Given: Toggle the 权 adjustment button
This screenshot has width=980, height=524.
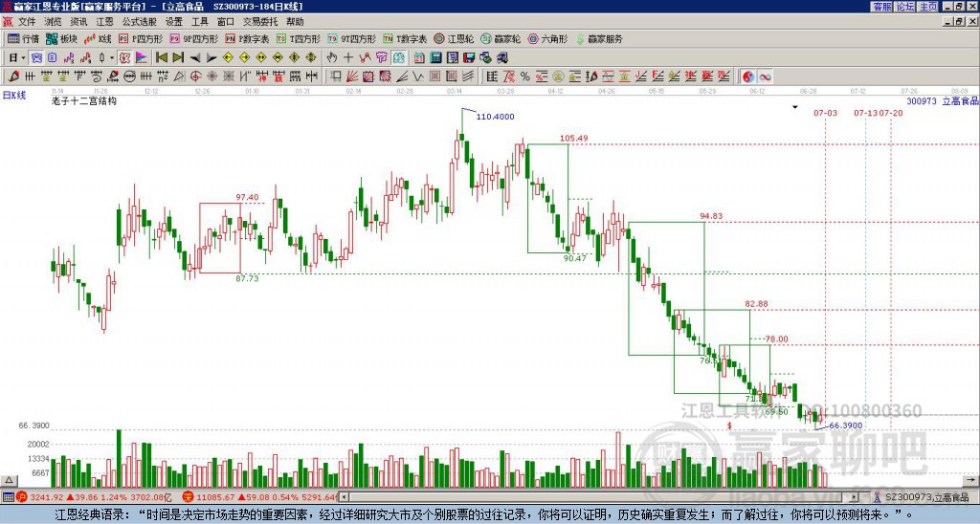Looking at the screenshot, I should pos(124,58).
